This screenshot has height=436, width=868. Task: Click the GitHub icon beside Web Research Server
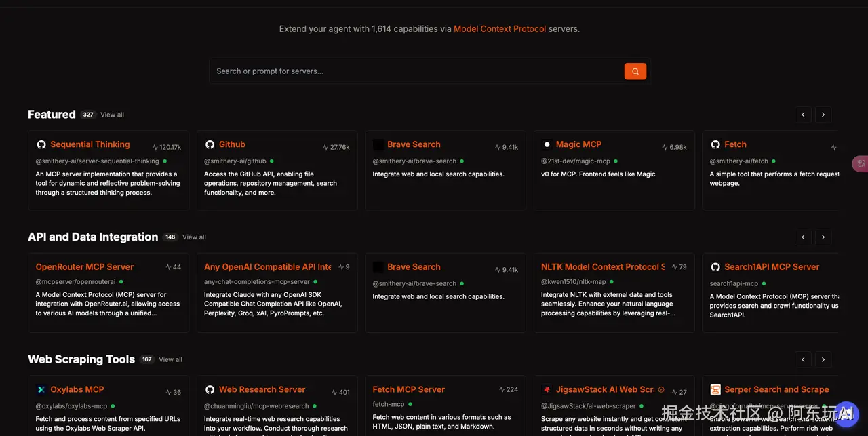pos(210,389)
